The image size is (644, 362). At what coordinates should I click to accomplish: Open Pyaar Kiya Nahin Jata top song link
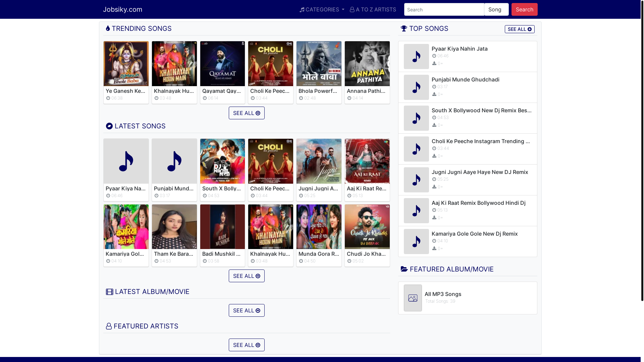460,49
